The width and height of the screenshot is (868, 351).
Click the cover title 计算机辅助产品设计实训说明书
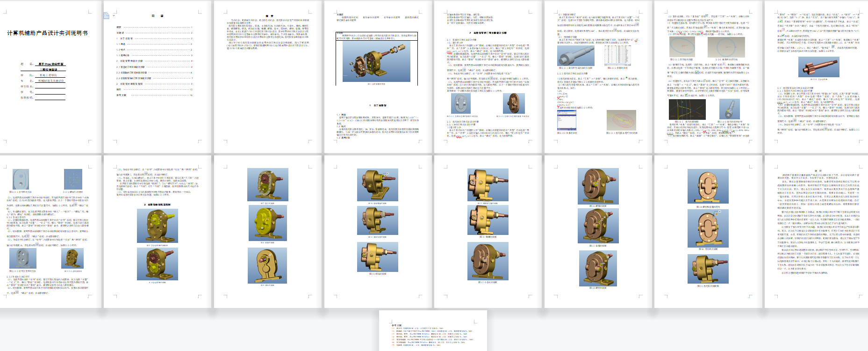47,33
